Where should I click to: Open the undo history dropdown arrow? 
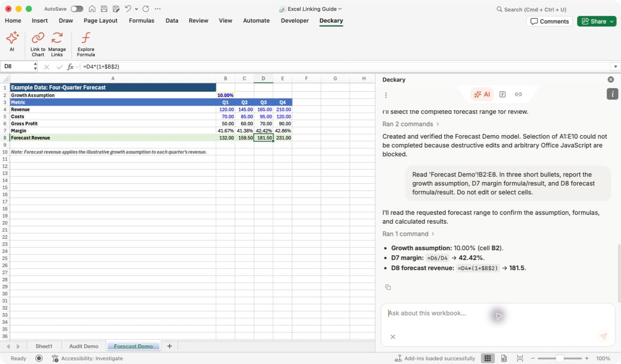137,9
